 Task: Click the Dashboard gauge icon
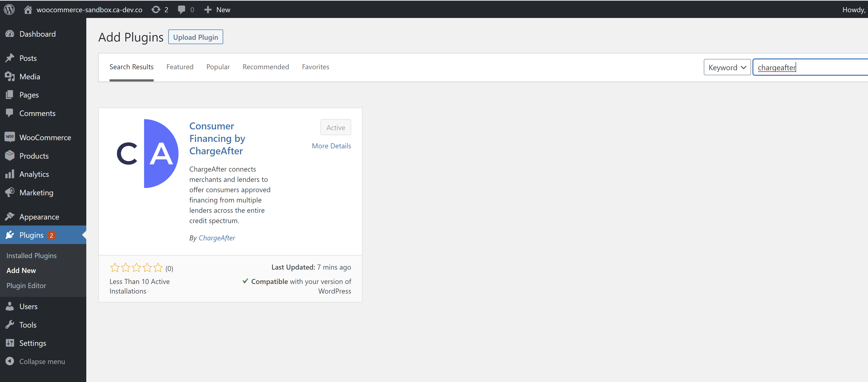point(10,34)
